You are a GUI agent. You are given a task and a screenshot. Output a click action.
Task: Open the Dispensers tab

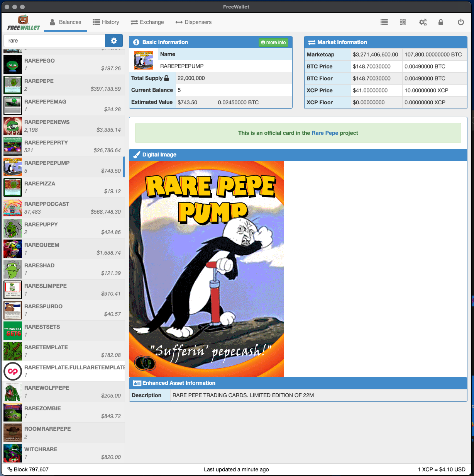point(193,22)
